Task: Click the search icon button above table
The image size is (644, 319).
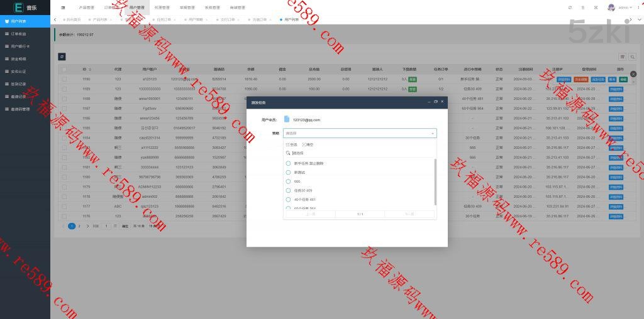Action: click(633, 57)
